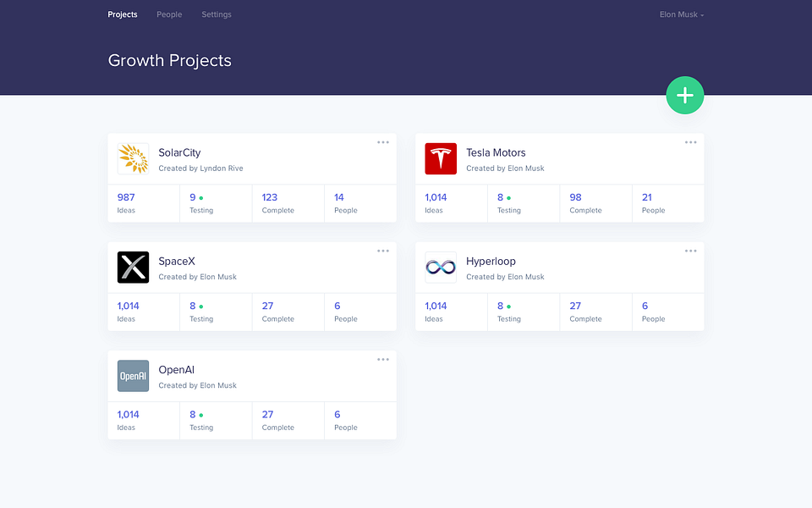Open the SpaceX black X logo
This screenshot has height=508, width=812.
tap(133, 268)
